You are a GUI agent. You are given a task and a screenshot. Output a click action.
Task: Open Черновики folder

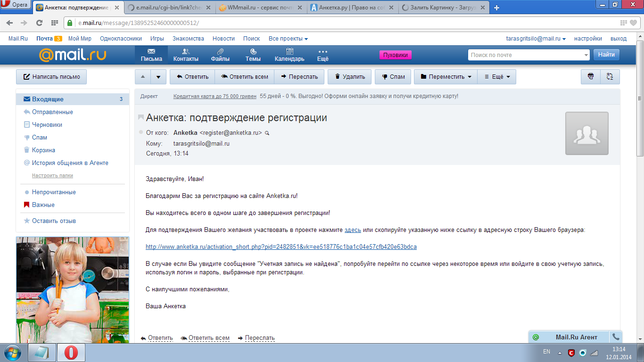tap(47, 125)
